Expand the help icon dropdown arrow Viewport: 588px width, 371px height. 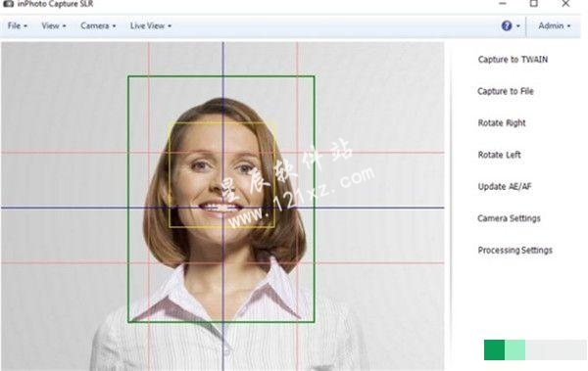pyautogui.click(x=517, y=26)
